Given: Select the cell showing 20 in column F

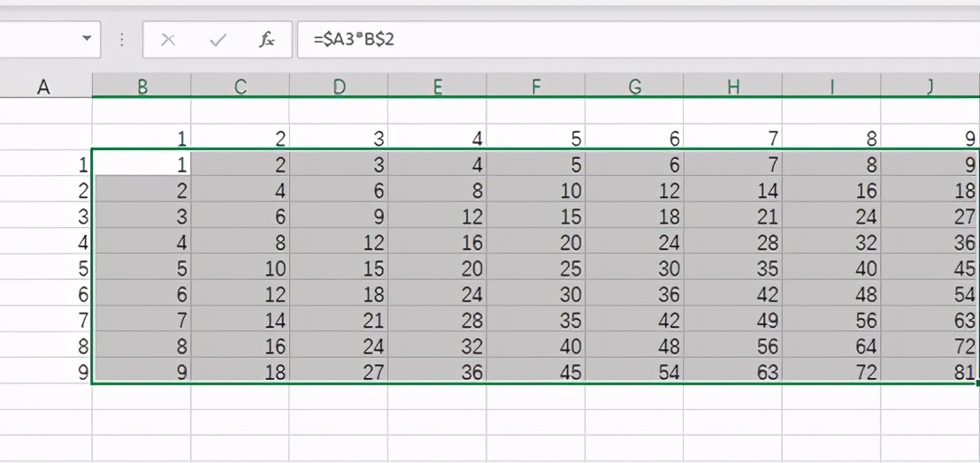Looking at the screenshot, I should 535,241.
